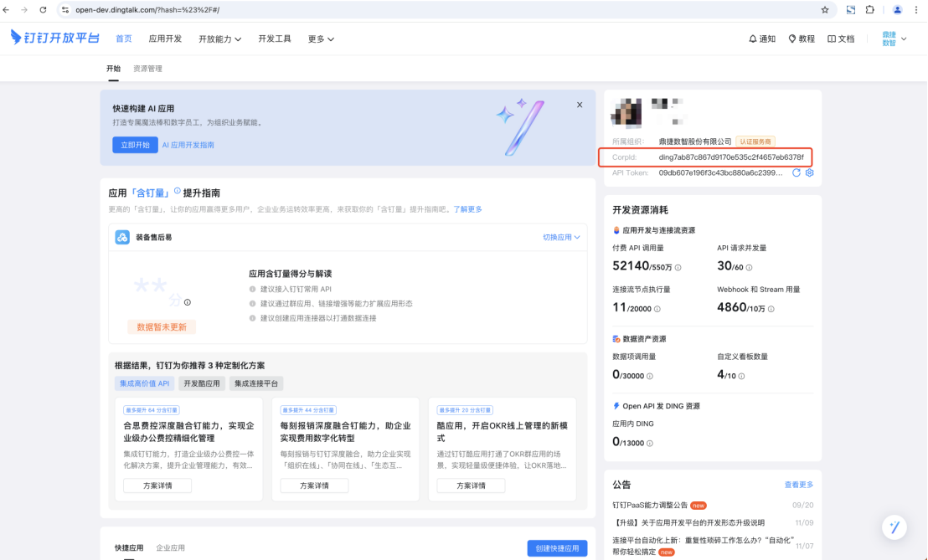Click info icon next to score 分
The width and height of the screenshot is (928, 560).
click(x=188, y=302)
